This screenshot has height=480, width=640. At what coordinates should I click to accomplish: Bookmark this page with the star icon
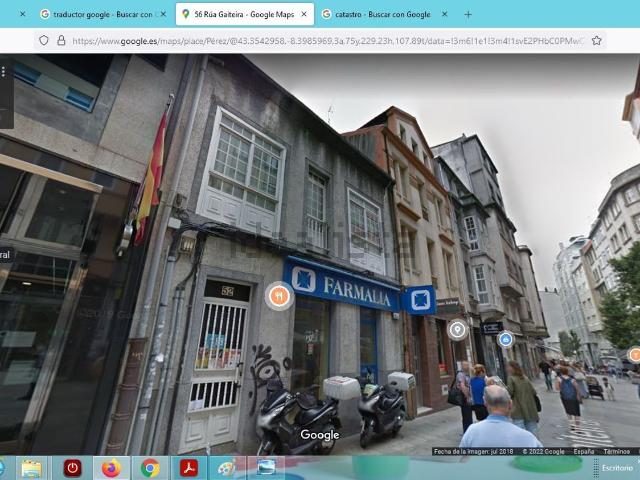[x=597, y=41]
